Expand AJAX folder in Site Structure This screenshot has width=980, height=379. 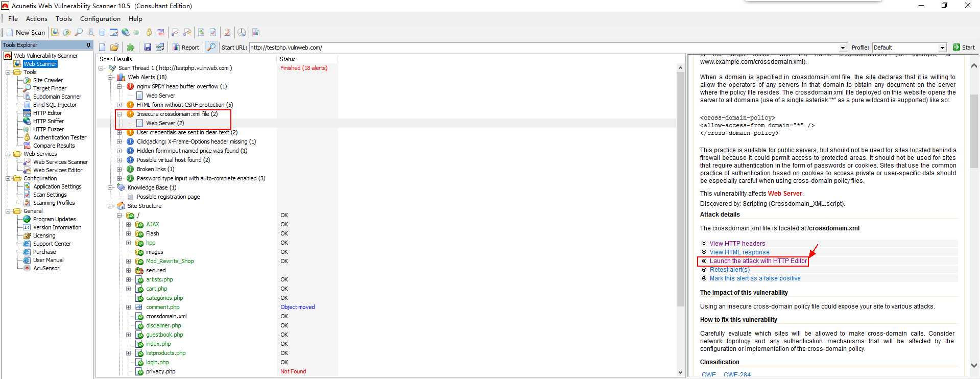click(x=129, y=224)
